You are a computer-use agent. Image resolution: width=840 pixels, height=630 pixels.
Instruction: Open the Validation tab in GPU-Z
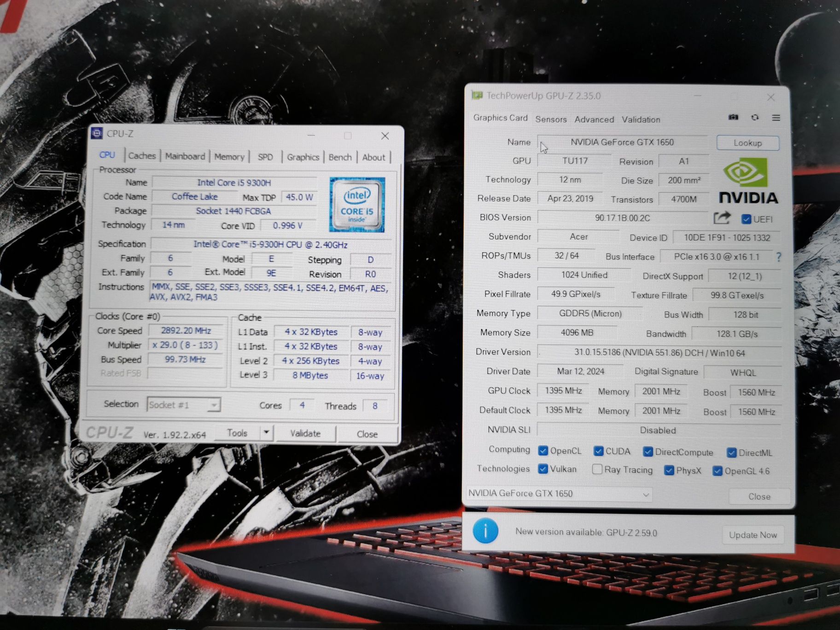point(641,120)
